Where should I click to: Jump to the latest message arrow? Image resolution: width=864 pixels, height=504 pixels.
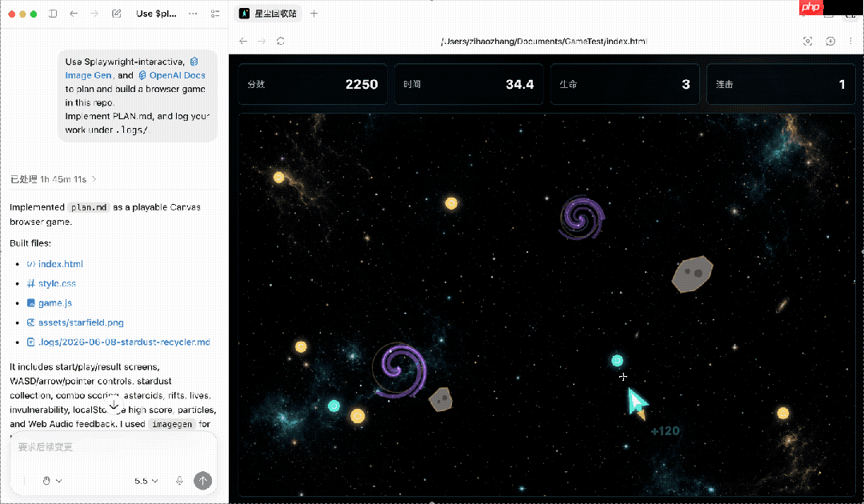click(114, 406)
